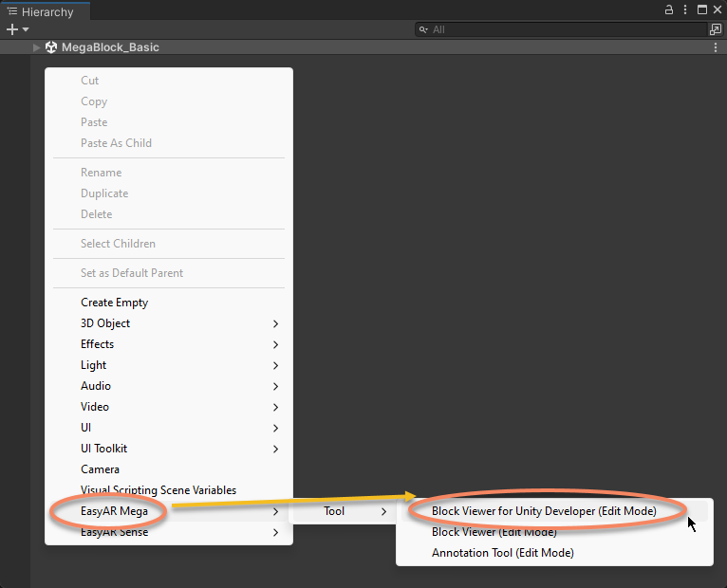
Task: Open the Light submenu
Action: (169, 365)
